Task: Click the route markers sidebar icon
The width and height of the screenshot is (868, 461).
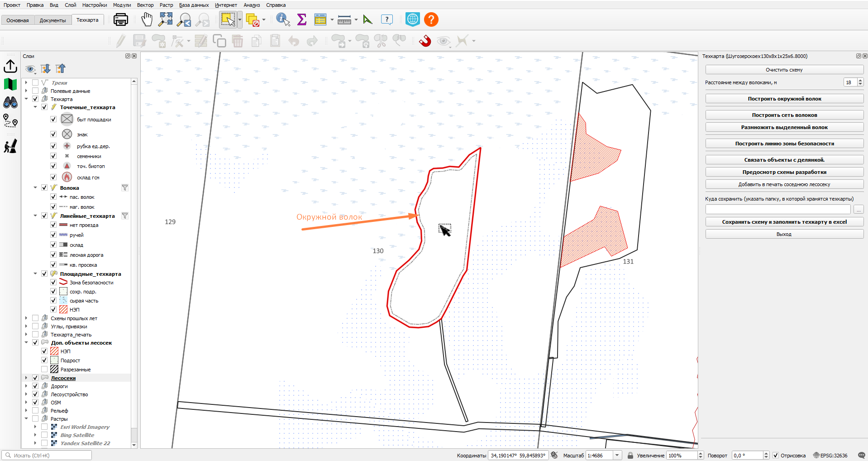Action: coord(10,120)
